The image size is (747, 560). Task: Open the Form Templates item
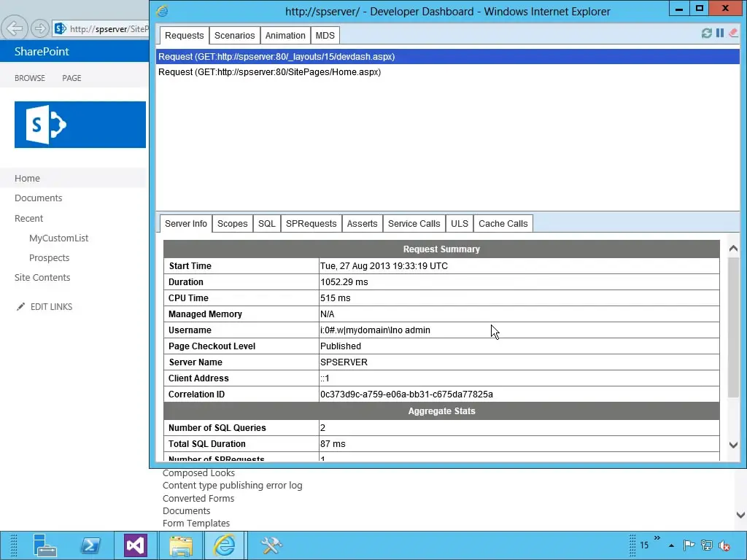point(196,523)
